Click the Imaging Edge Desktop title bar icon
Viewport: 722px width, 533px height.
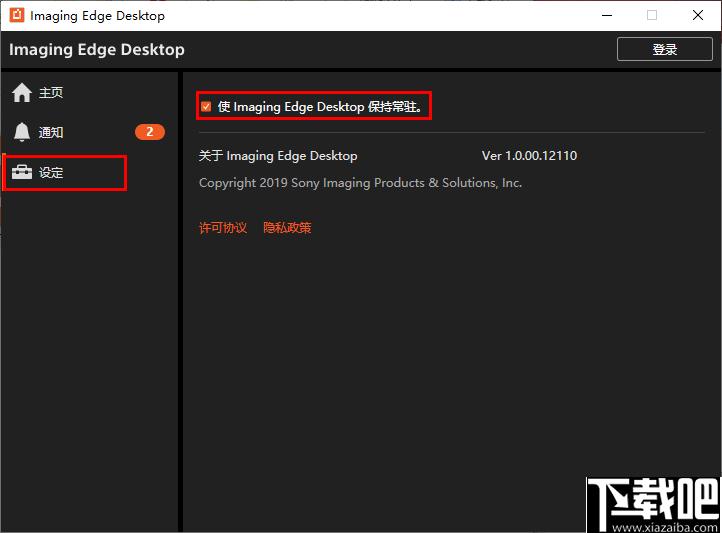point(17,15)
